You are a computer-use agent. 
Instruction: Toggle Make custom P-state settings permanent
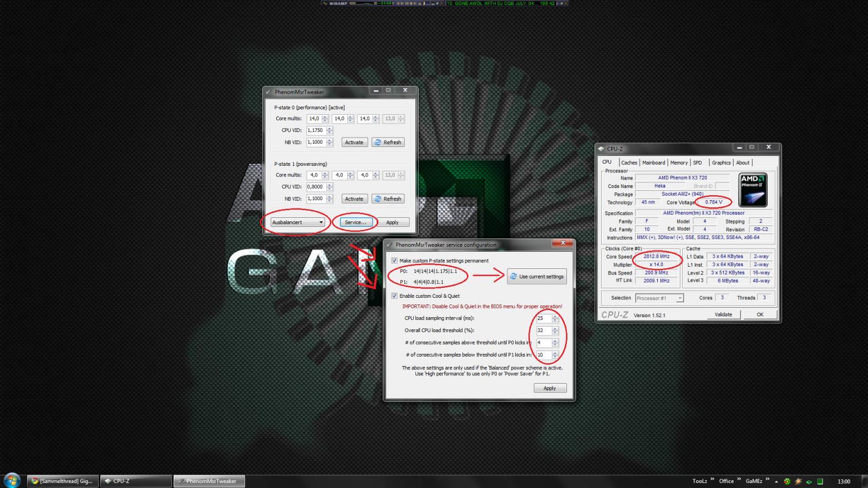(394, 261)
